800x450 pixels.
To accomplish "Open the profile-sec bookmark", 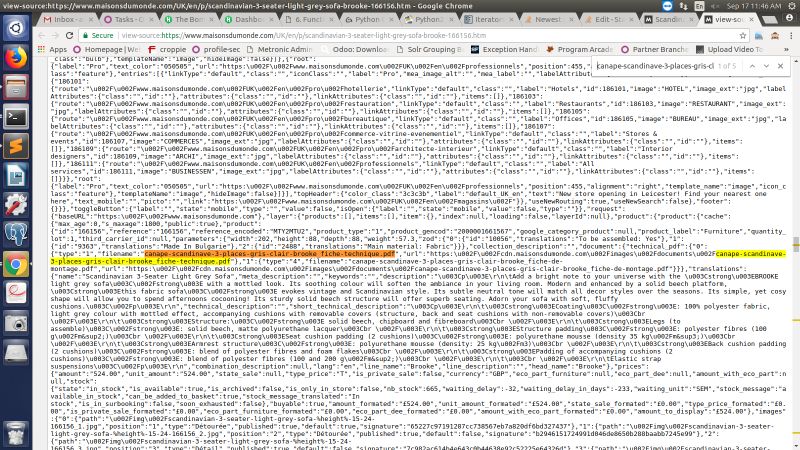I will pos(216,49).
